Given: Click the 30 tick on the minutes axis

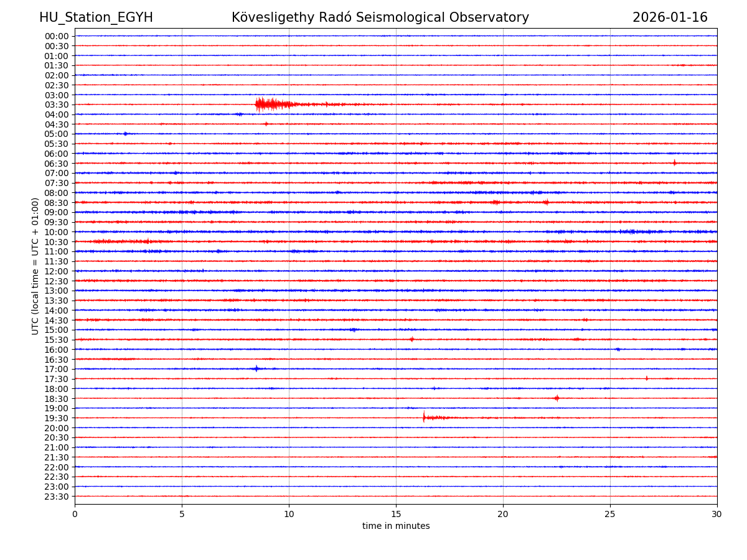Looking at the screenshot, I should pos(716,515).
